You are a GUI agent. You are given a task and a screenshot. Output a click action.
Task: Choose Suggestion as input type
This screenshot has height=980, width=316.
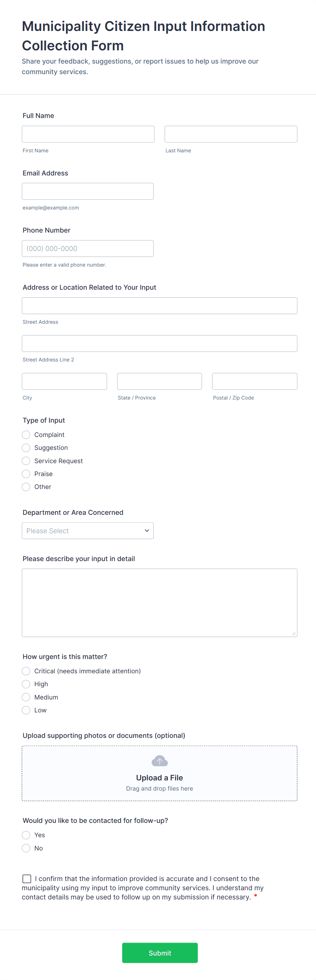pyautogui.click(x=25, y=447)
